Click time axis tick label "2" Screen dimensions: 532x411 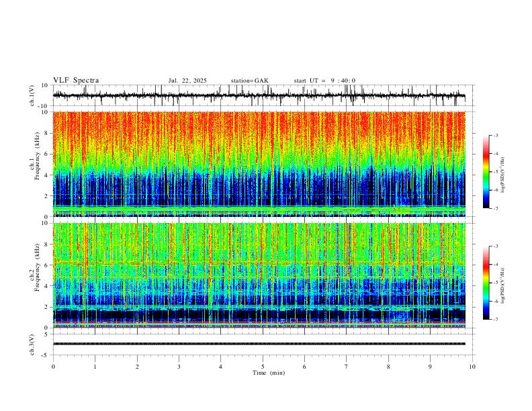[137, 367]
